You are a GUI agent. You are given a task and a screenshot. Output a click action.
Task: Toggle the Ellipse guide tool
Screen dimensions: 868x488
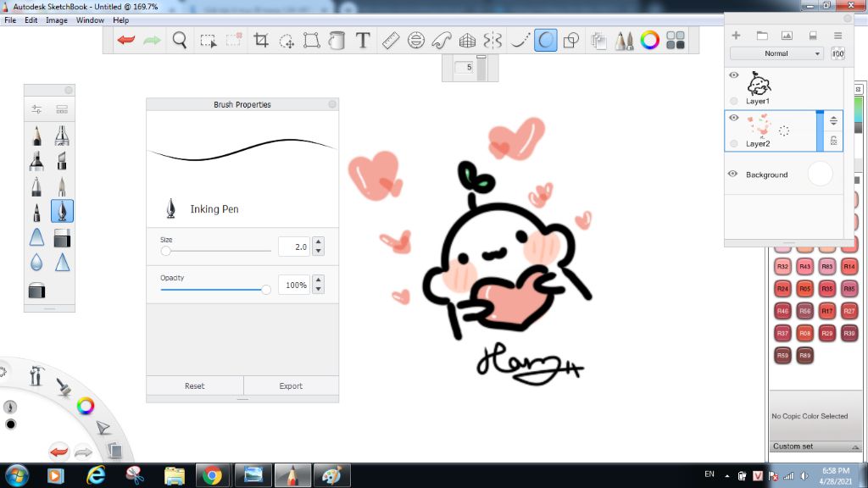415,40
